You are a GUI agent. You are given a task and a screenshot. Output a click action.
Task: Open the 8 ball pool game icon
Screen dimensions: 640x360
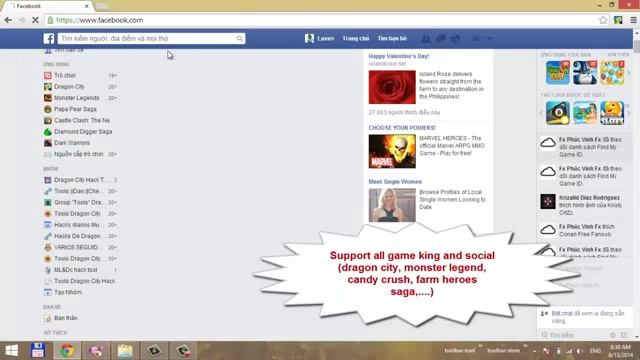pos(558,113)
